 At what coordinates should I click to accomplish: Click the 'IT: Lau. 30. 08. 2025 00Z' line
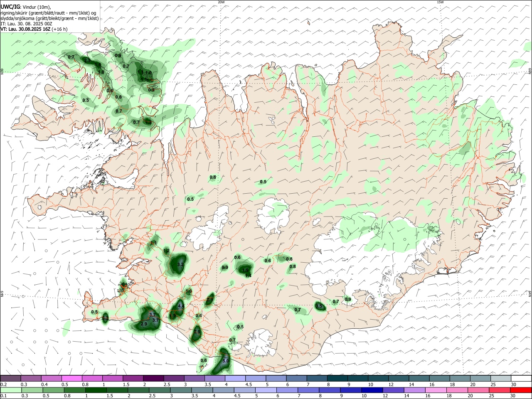click(26, 24)
